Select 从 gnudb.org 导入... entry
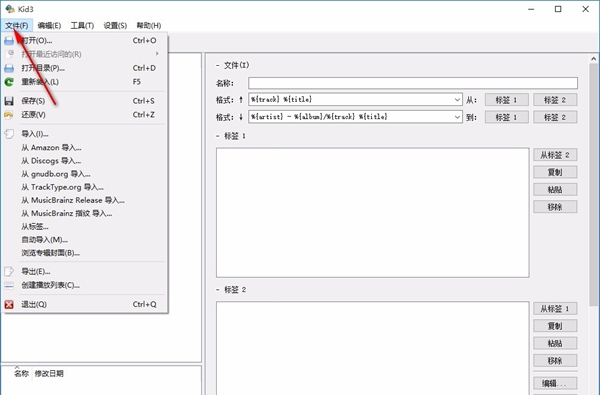Viewport: 600px width, 395px height. 85,174
